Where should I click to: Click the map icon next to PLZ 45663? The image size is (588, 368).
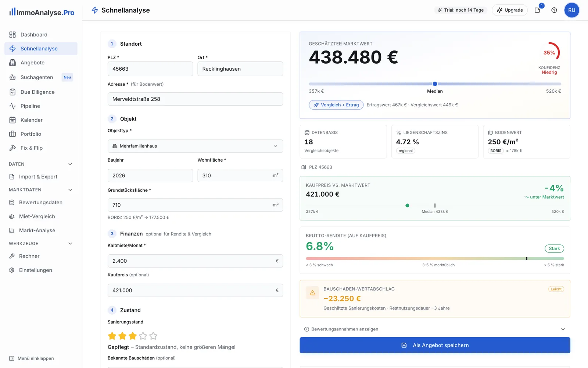[304, 167]
